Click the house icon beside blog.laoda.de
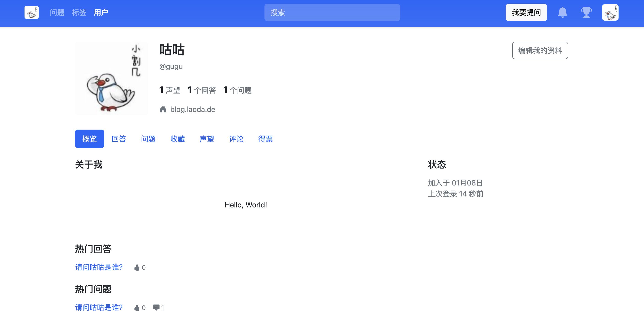The height and width of the screenshot is (321, 644). click(x=163, y=109)
